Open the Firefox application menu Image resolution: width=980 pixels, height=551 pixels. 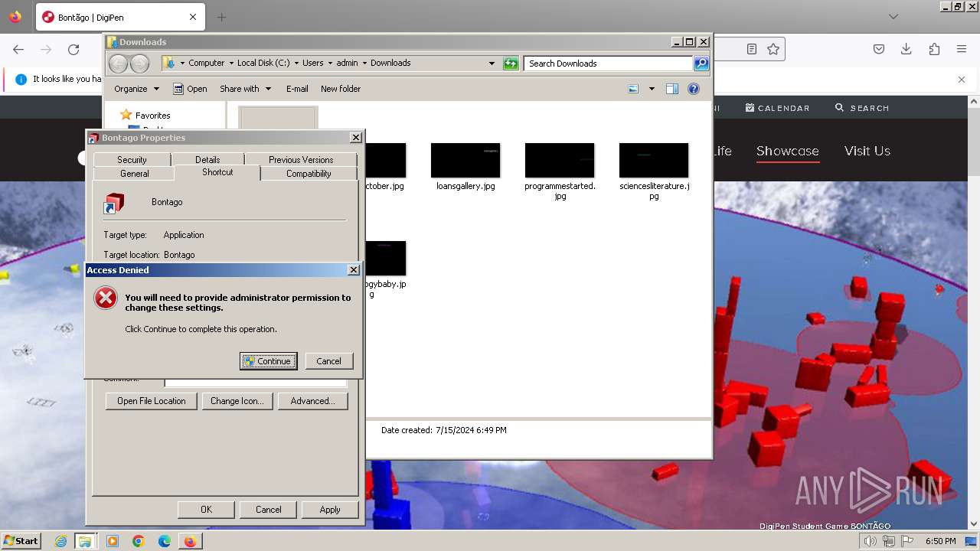tap(962, 49)
